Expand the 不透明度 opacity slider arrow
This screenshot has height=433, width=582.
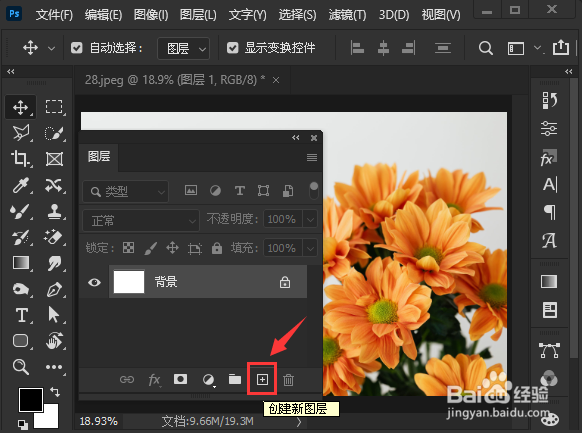pyautogui.click(x=310, y=220)
